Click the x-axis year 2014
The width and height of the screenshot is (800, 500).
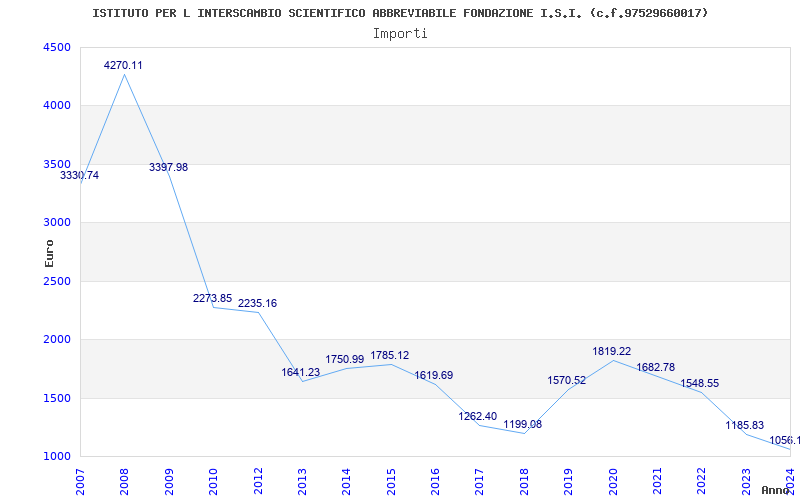[x=346, y=482]
